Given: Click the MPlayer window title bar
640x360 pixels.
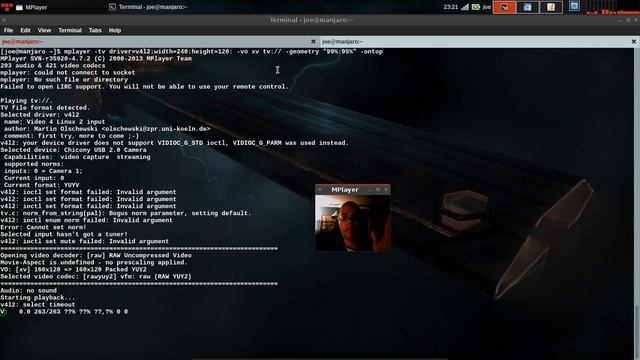Looking at the screenshot, I should pos(345,190).
